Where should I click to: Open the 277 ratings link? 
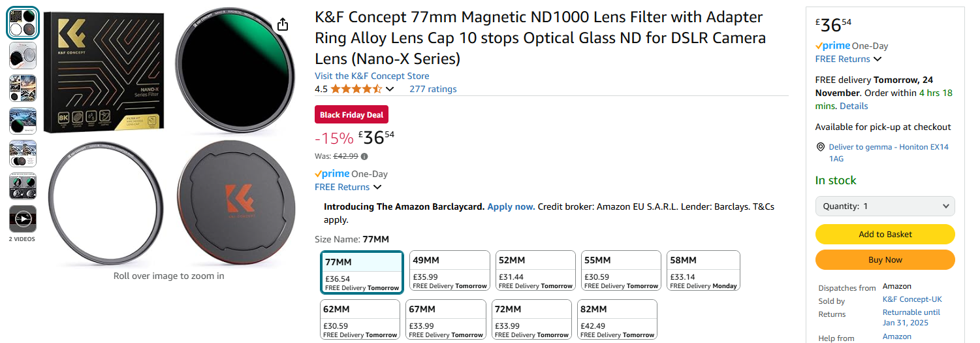[x=433, y=89]
